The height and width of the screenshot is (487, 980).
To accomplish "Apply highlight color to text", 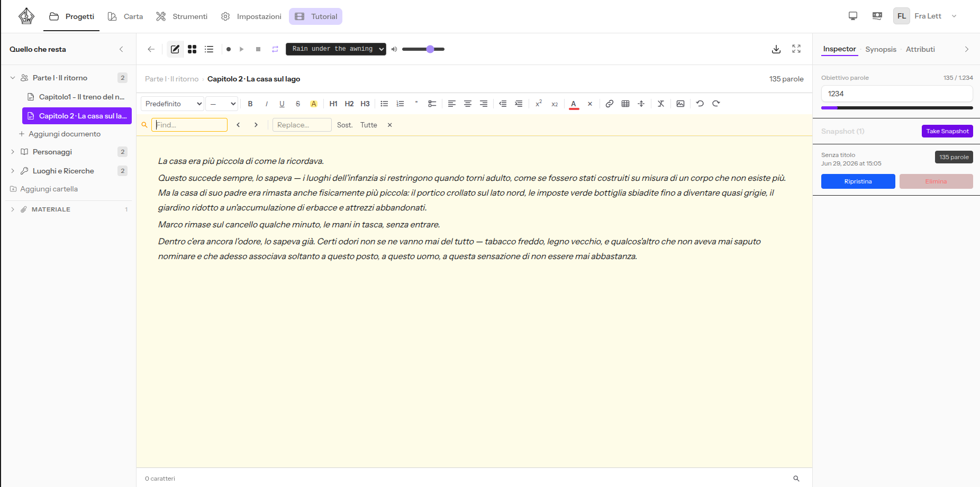I will pyautogui.click(x=314, y=104).
